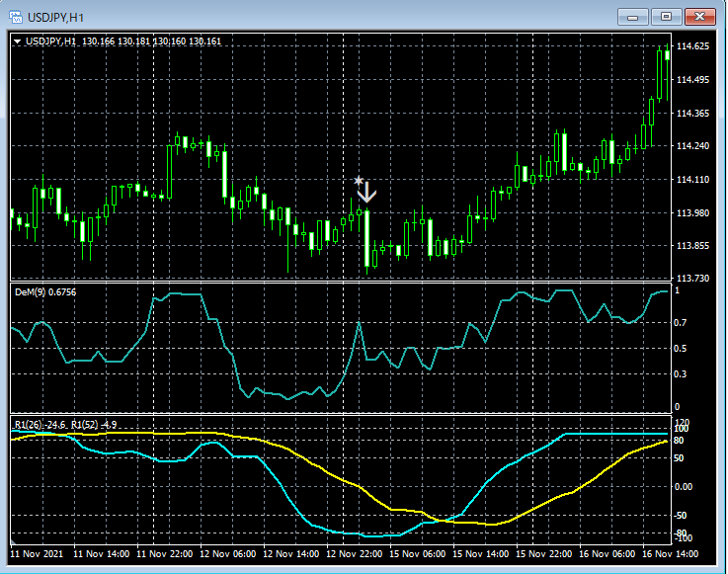Click the 12 Nov 22:00 time label

354,553
